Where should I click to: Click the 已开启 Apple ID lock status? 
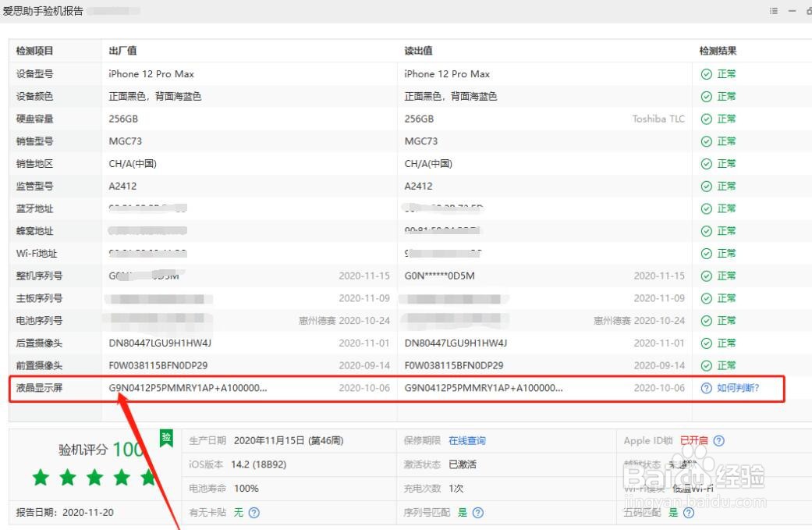(x=694, y=440)
